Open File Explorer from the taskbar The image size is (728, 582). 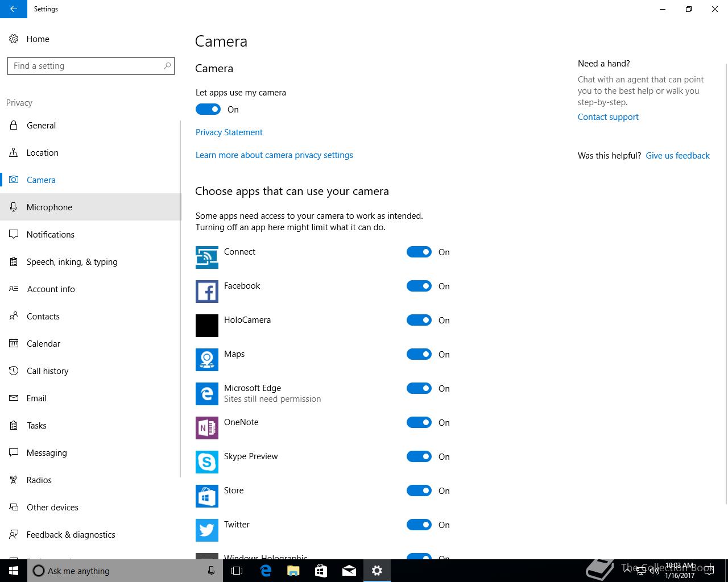point(293,571)
